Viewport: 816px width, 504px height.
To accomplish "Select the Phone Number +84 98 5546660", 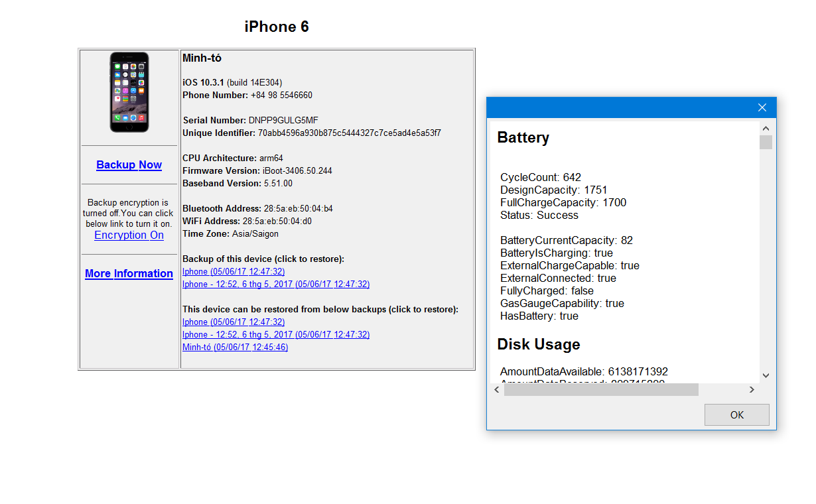I will (x=247, y=95).
